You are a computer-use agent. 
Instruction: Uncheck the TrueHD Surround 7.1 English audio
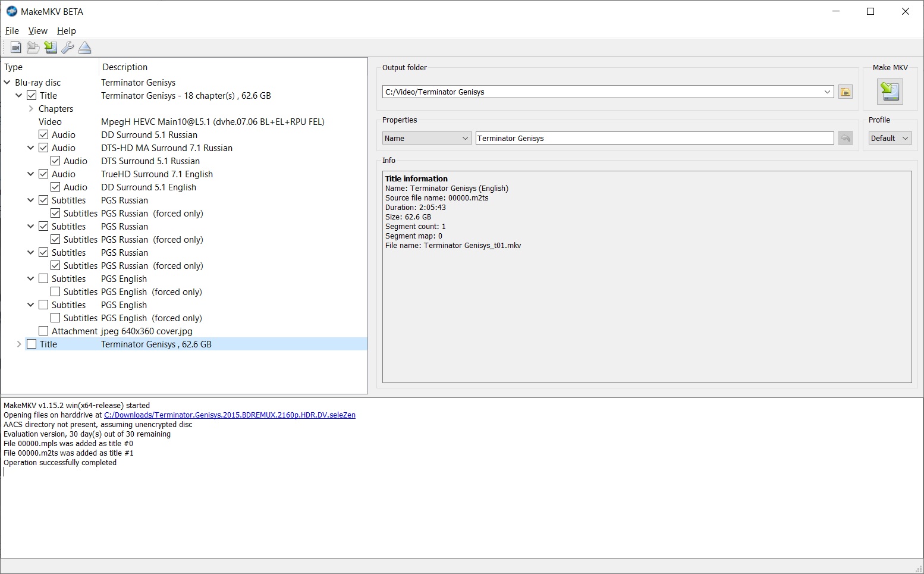43,174
